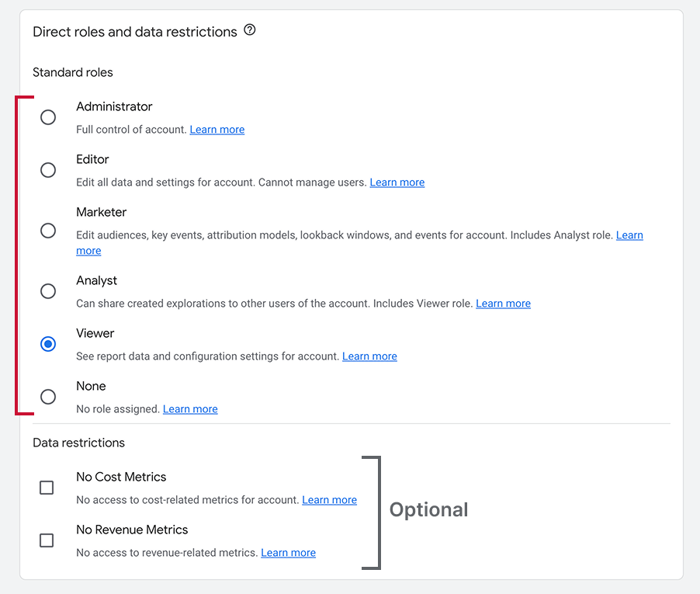Select the Editor role radio button
This screenshot has height=594, width=700.
[x=48, y=170]
